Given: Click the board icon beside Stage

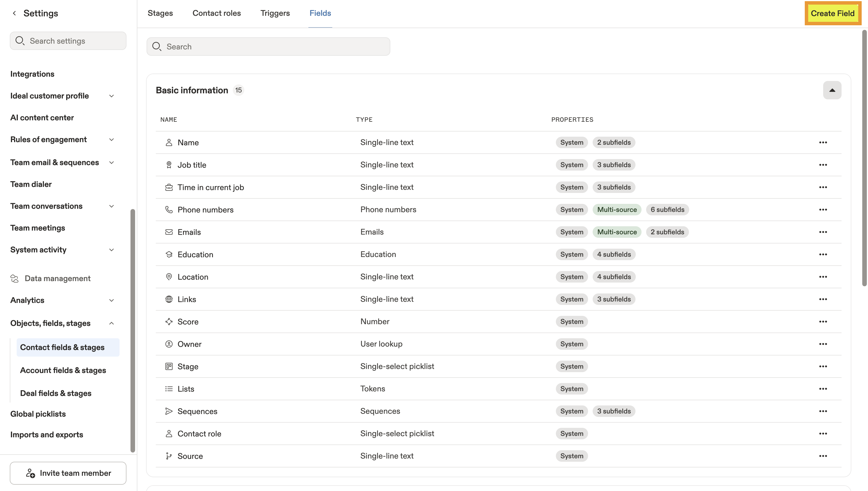Looking at the screenshot, I should (169, 366).
